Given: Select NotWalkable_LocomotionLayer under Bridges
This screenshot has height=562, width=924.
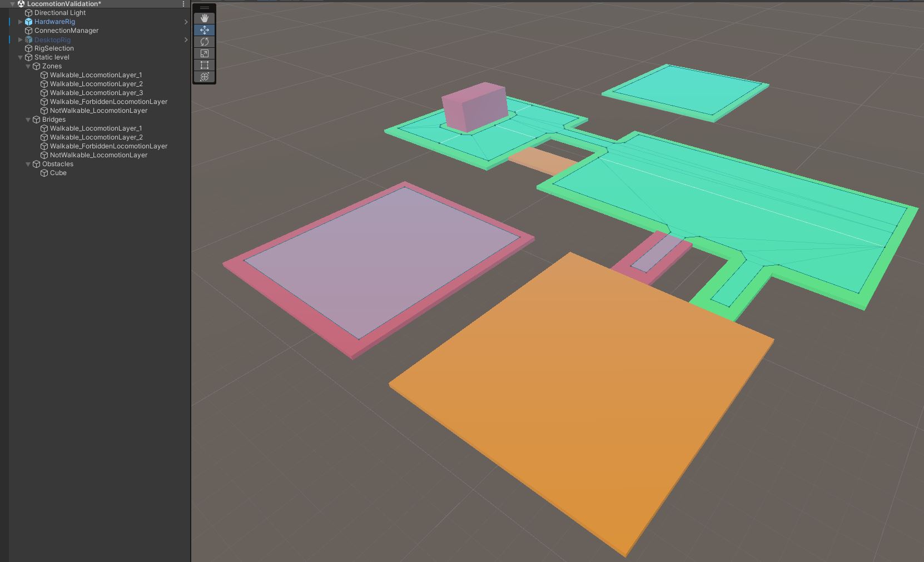Looking at the screenshot, I should [98, 155].
